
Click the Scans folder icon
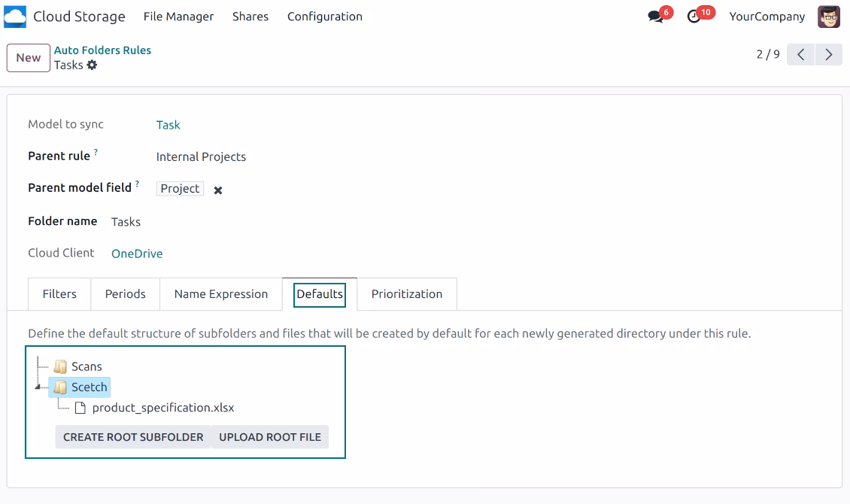click(x=60, y=367)
